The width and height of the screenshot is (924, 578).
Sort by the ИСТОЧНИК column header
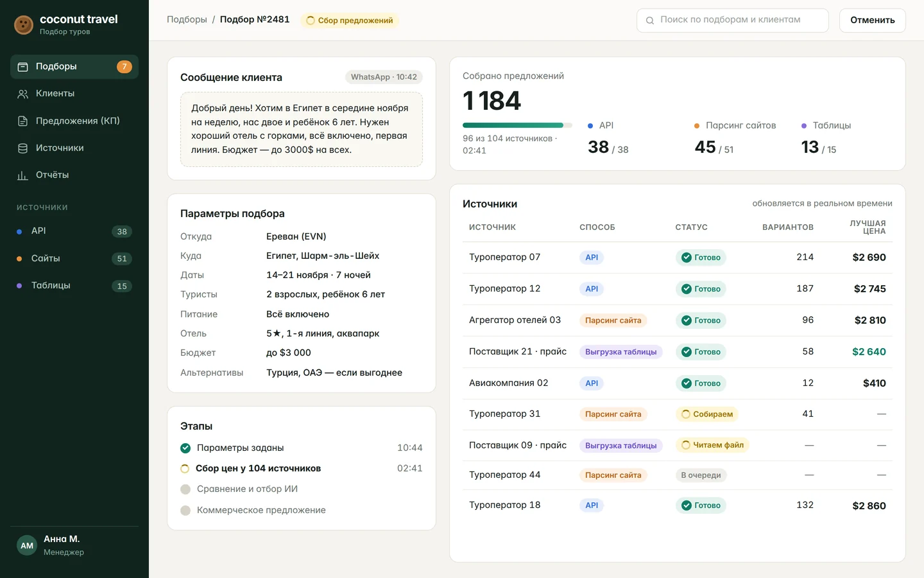492,227
